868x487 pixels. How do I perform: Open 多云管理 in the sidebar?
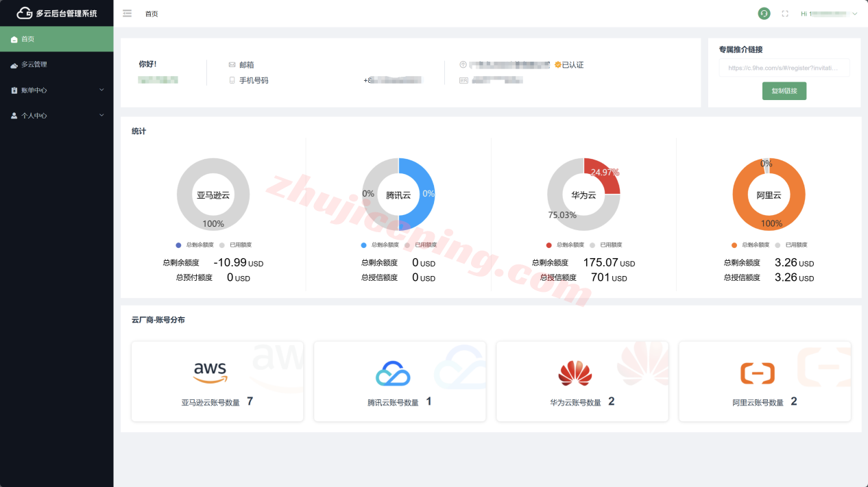(x=56, y=64)
